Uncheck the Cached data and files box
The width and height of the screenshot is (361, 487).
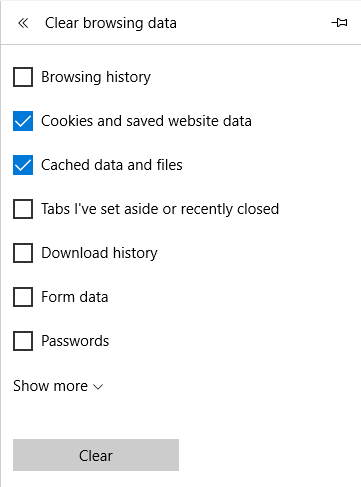pyautogui.click(x=23, y=165)
